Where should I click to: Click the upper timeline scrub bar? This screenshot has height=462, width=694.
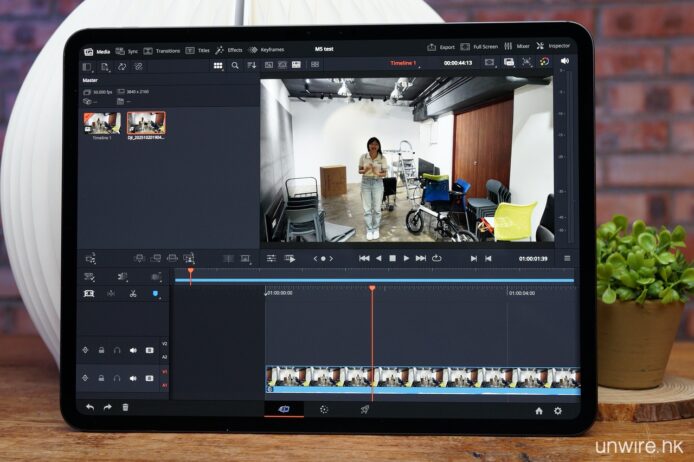[380, 279]
